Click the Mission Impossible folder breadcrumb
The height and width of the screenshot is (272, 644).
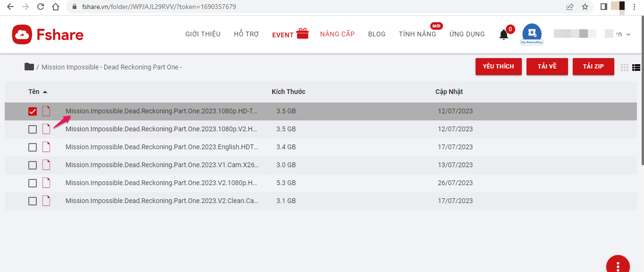pyautogui.click(x=112, y=67)
